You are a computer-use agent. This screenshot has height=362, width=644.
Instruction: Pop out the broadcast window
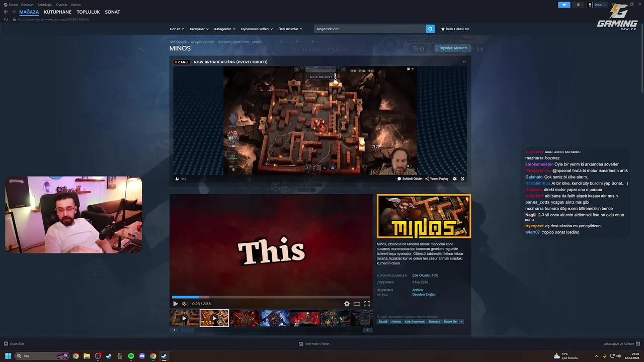462,178
